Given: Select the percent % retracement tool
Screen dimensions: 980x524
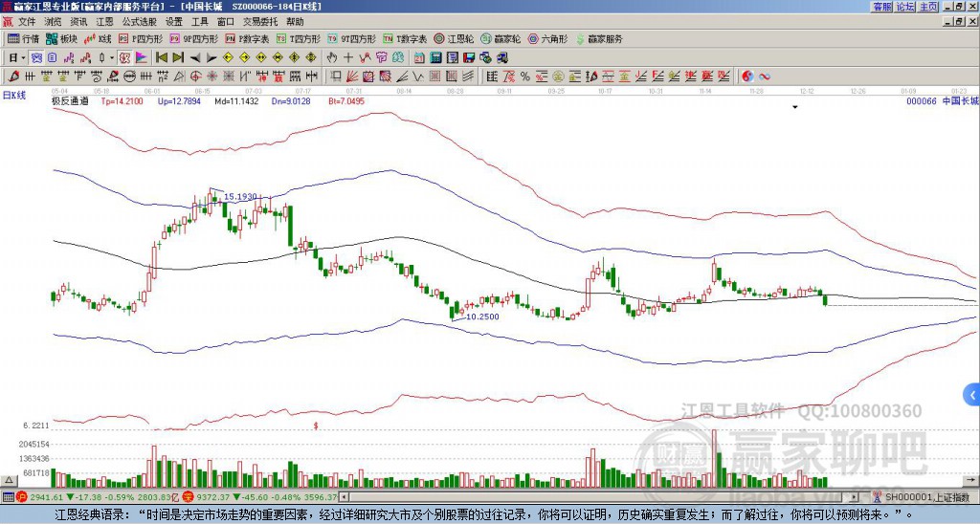Looking at the screenshot, I should [x=525, y=76].
